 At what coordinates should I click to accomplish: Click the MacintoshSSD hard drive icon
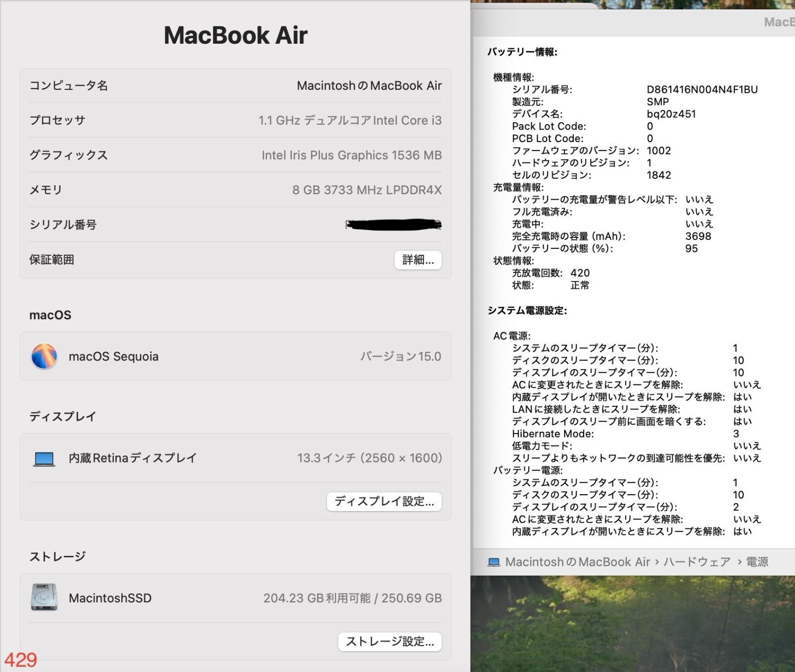(44, 597)
